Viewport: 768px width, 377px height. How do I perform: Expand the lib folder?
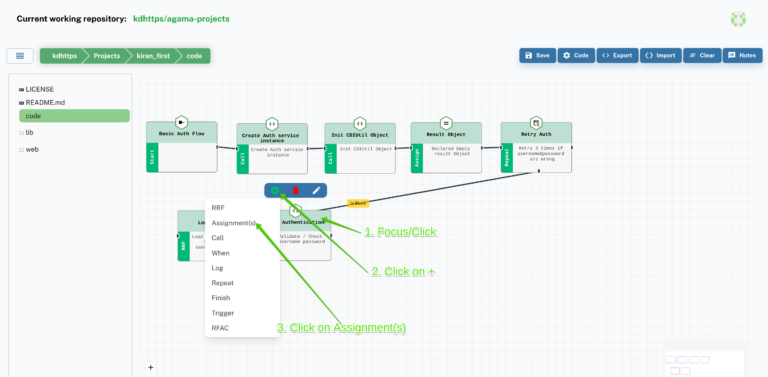26,133
